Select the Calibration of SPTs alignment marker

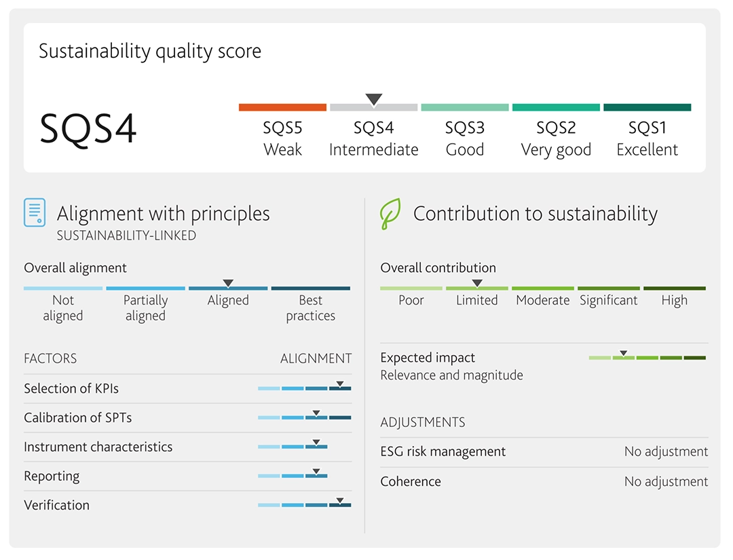pyautogui.click(x=316, y=413)
